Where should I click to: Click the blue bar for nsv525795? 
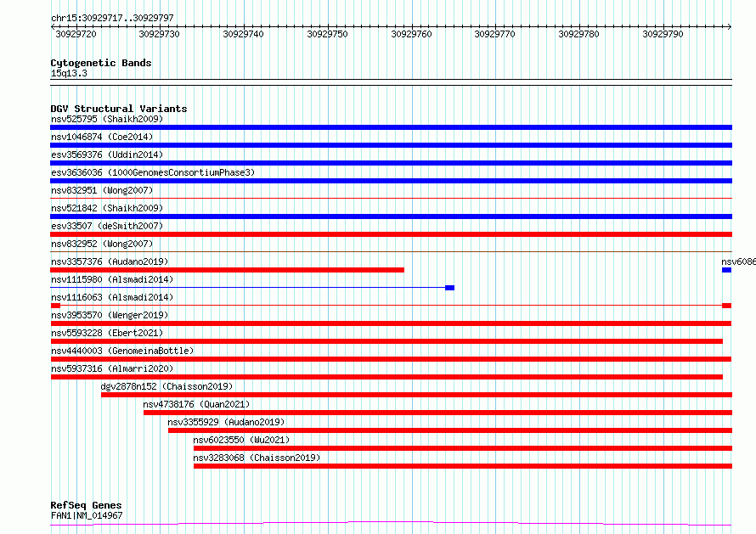click(x=391, y=127)
